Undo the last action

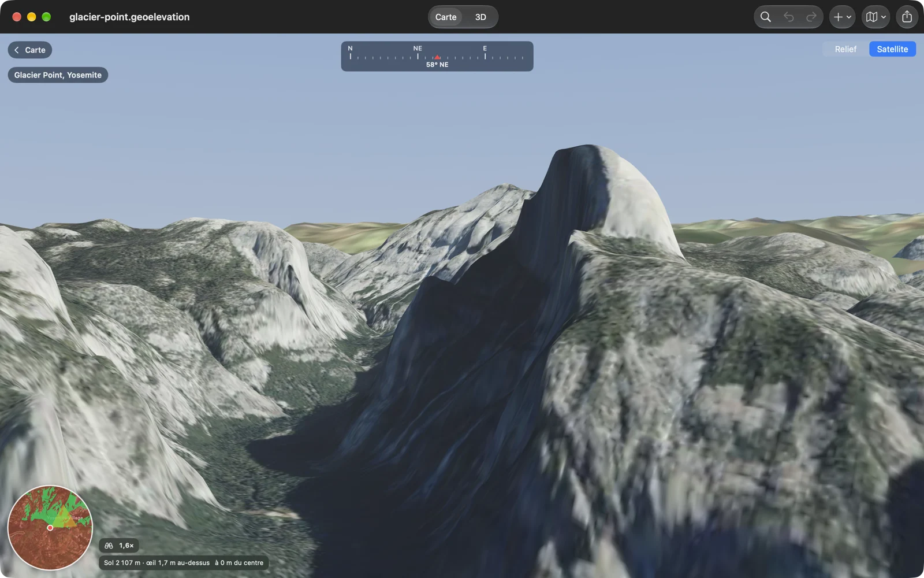pyautogui.click(x=789, y=17)
